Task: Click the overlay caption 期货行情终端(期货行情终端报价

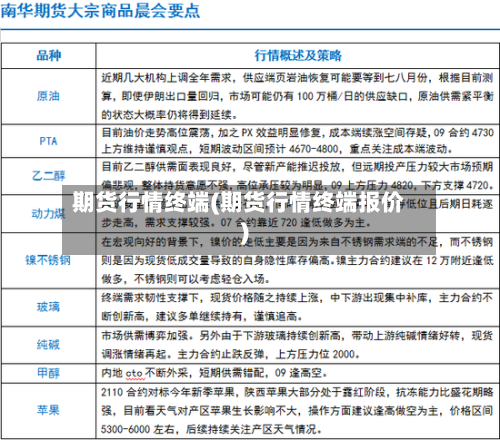Action: pyautogui.click(x=238, y=217)
